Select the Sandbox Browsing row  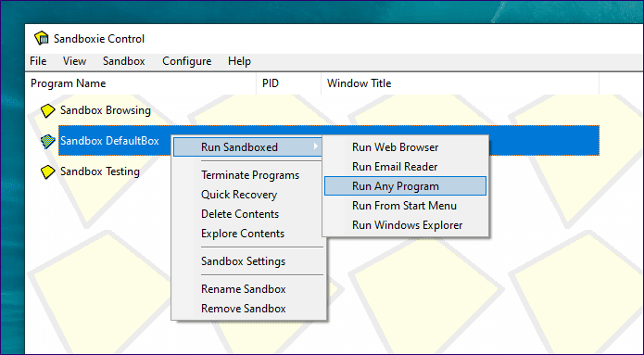pos(106,110)
